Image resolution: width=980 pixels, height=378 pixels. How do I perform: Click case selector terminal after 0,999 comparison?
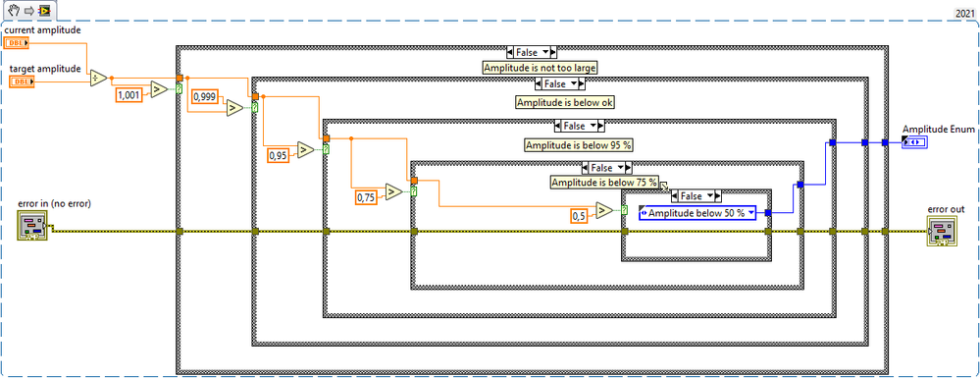[x=255, y=108]
